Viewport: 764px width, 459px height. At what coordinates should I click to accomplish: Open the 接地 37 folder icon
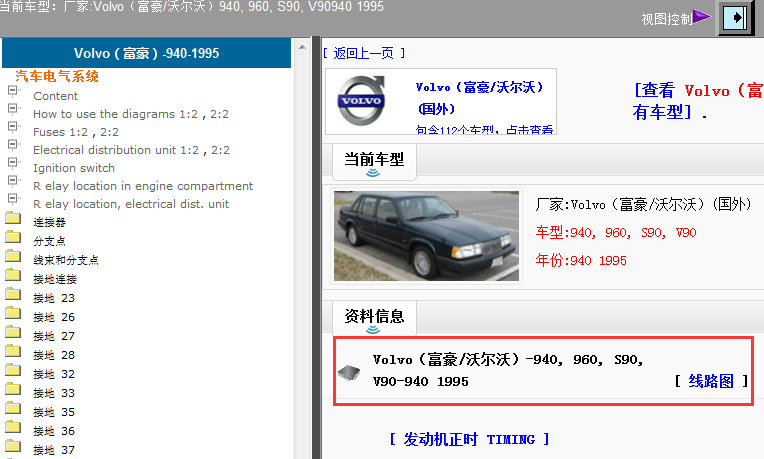[13, 446]
